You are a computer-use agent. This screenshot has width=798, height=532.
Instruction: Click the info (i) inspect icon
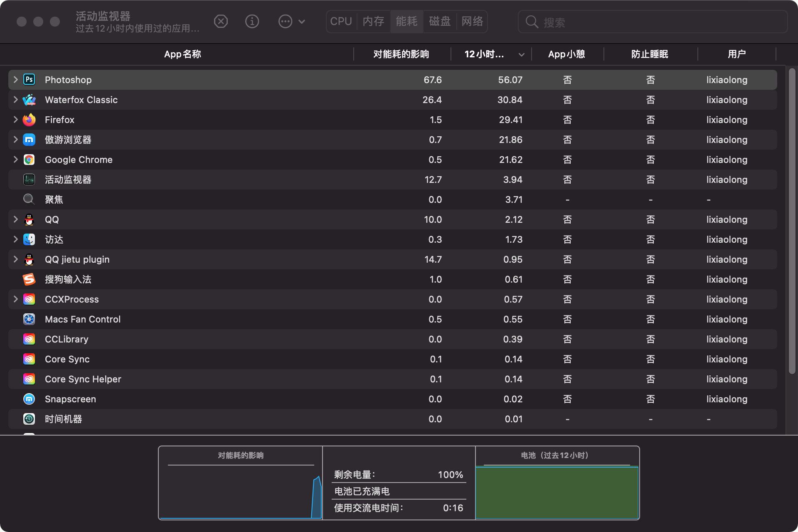pos(252,21)
